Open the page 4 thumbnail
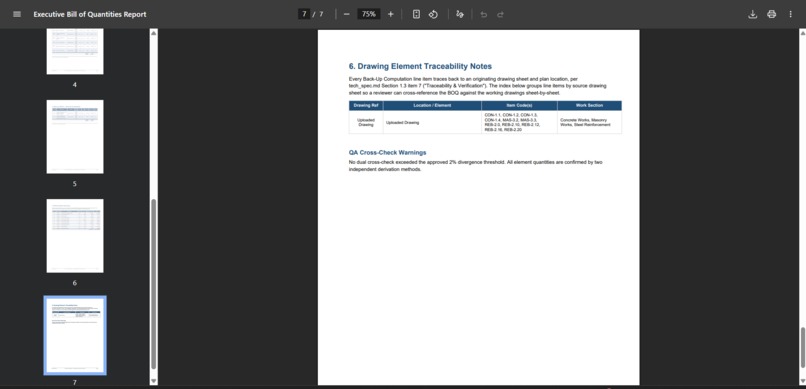 point(75,51)
